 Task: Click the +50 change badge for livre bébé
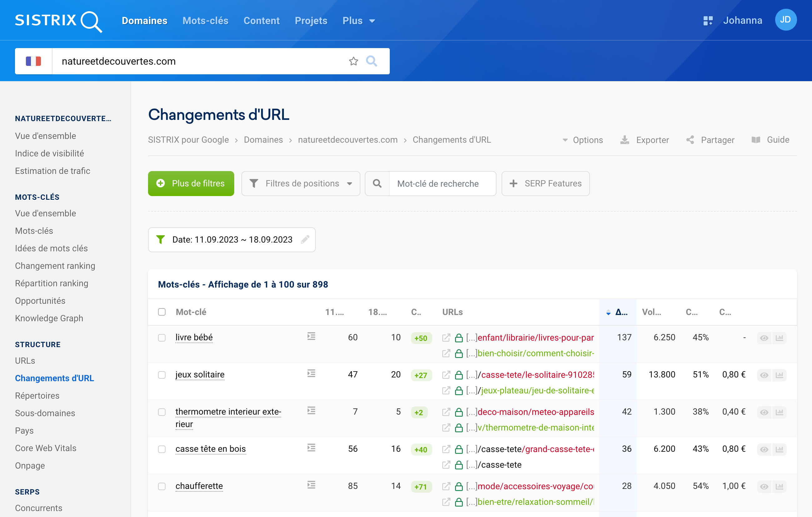tap(421, 338)
